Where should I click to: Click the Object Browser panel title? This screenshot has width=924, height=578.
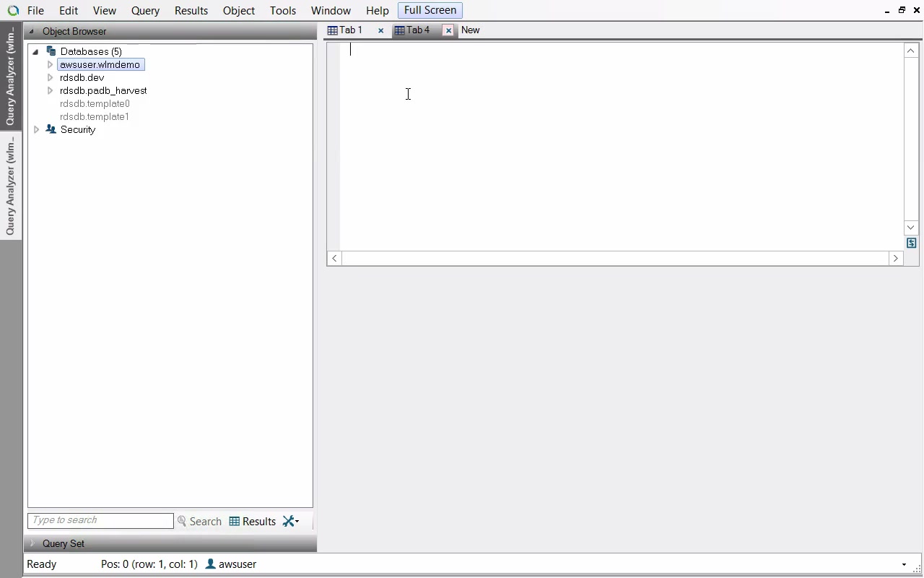tap(74, 32)
